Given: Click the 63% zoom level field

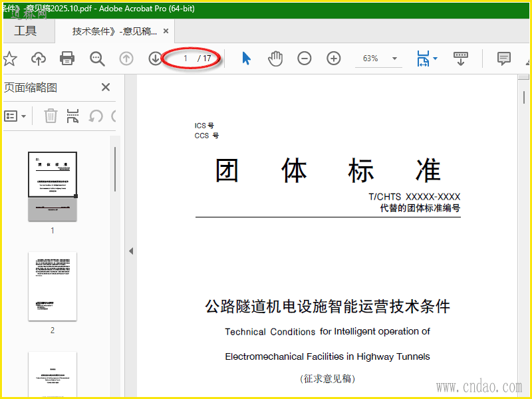Looking at the screenshot, I should (x=370, y=59).
